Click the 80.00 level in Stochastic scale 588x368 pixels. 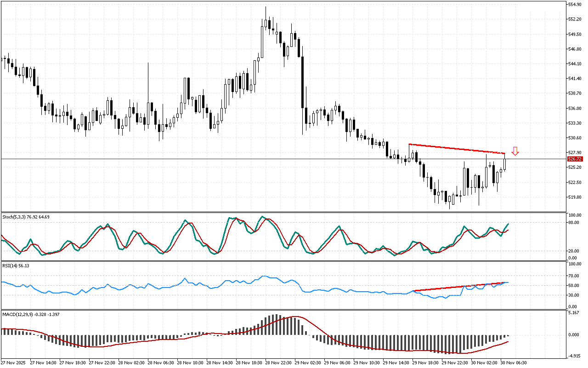tap(574, 223)
